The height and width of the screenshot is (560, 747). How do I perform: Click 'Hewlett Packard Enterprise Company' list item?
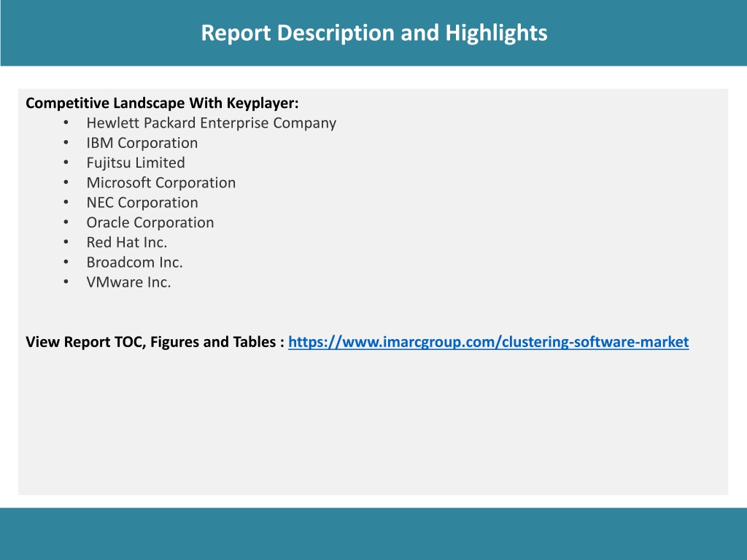coord(211,122)
